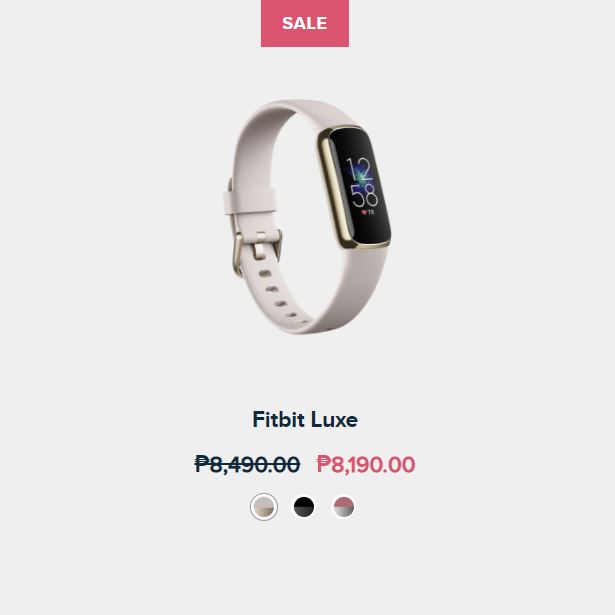This screenshot has width=615, height=615.
Task: Choose the black graphite color swatch
Action: click(x=304, y=507)
